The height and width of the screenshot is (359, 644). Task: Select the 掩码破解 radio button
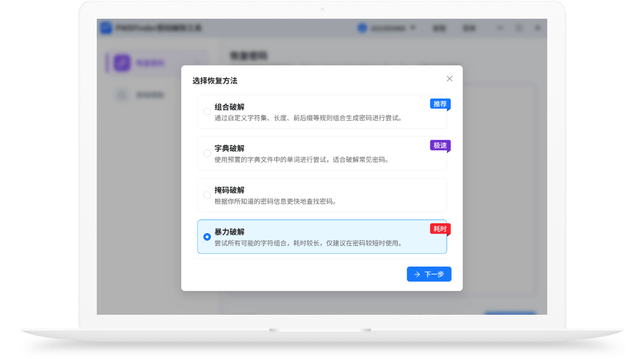(207, 195)
